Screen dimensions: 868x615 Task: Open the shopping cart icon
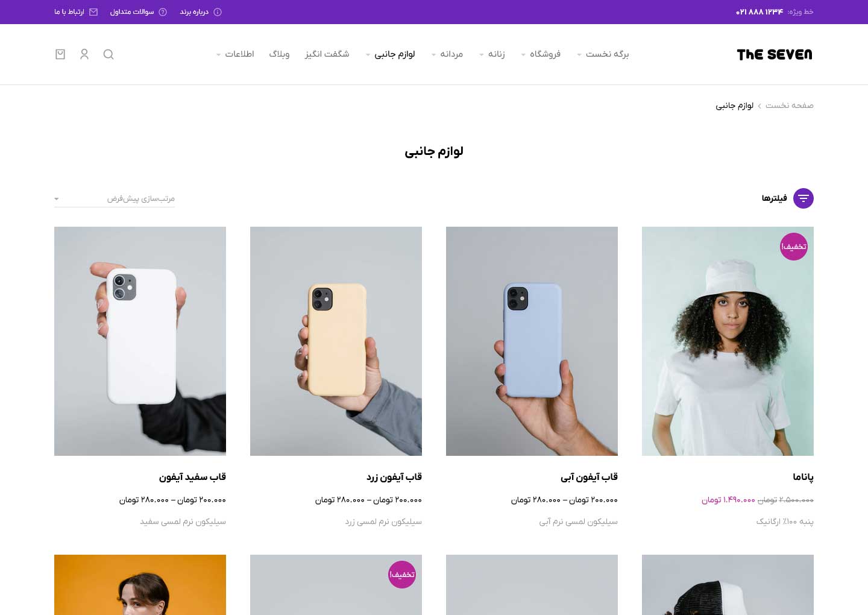pos(60,54)
